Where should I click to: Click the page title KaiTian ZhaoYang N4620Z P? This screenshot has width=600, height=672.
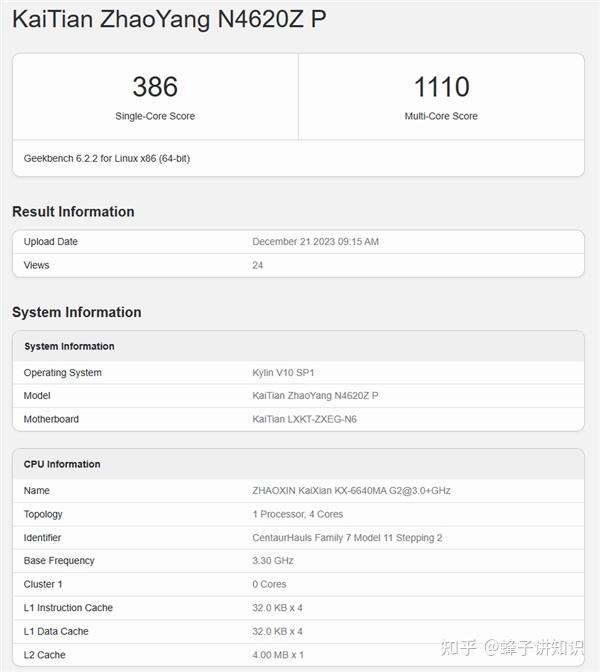click(x=169, y=20)
